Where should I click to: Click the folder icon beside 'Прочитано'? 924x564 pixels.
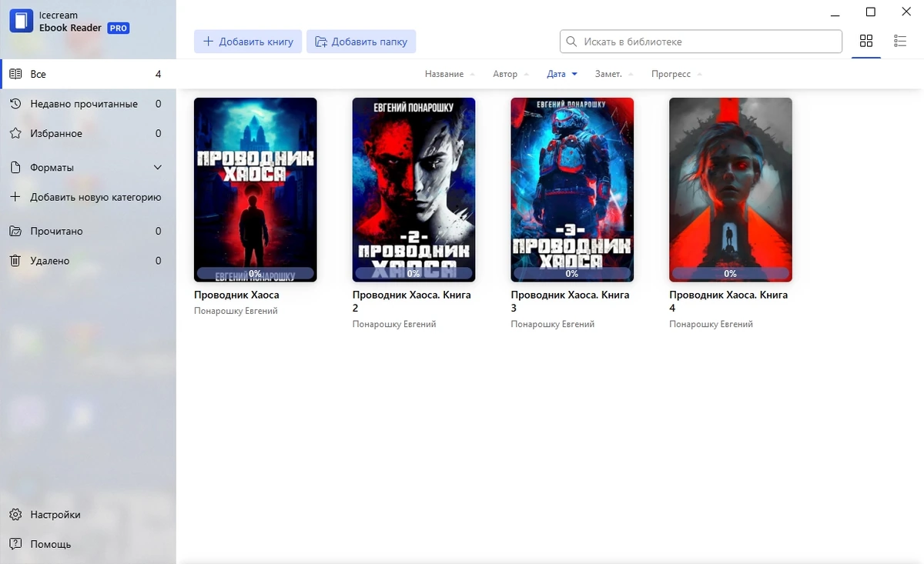(x=15, y=232)
